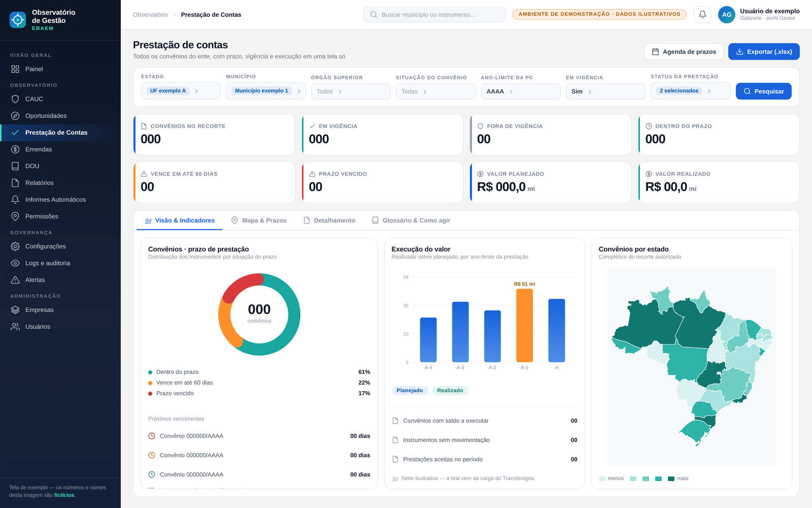Click the Convênios no Recorte card

tap(214, 135)
